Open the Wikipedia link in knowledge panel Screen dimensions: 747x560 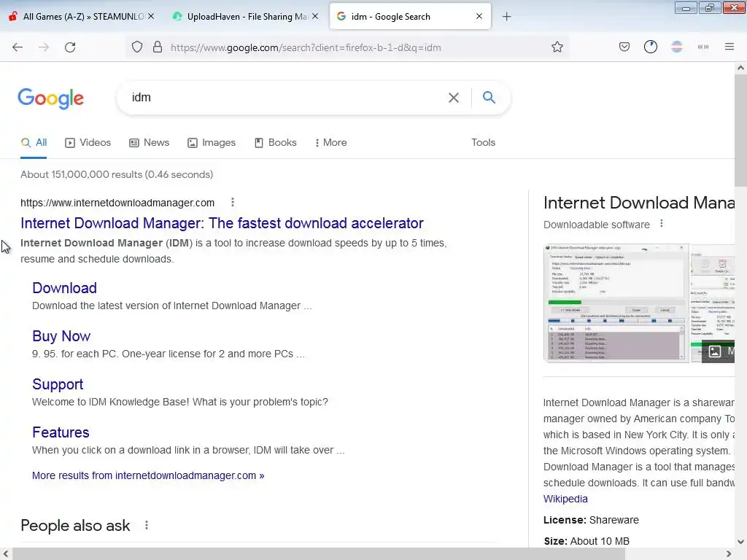click(565, 499)
